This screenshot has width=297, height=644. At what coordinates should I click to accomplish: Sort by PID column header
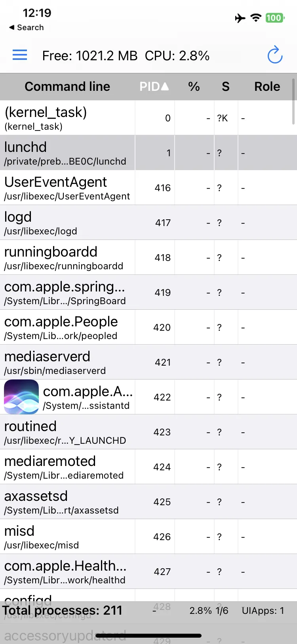154,86
